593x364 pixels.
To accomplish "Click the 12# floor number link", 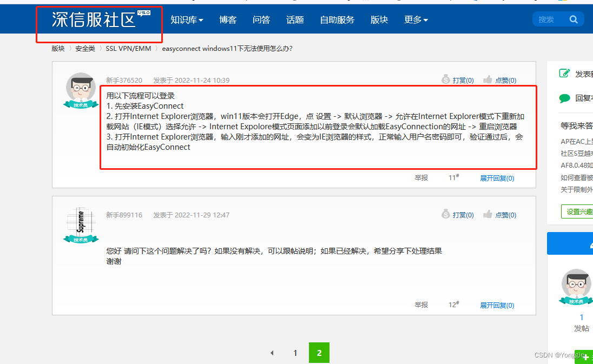I will coord(454,305).
